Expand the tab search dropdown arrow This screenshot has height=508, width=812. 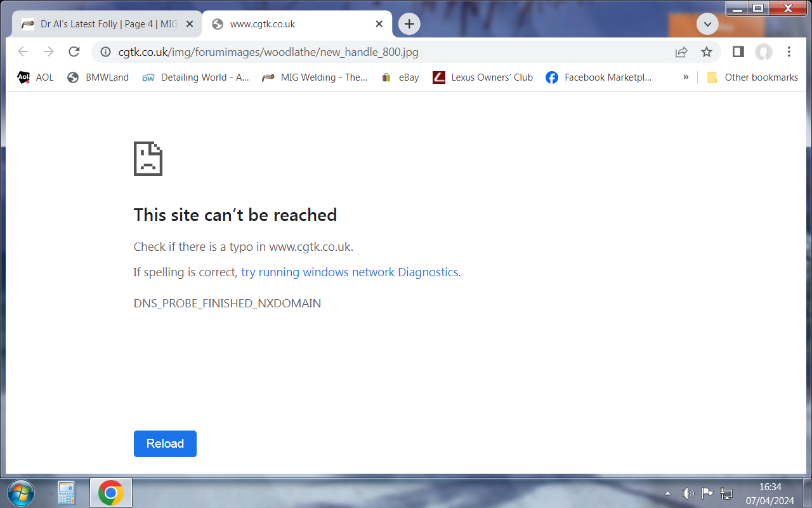[x=707, y=25]
